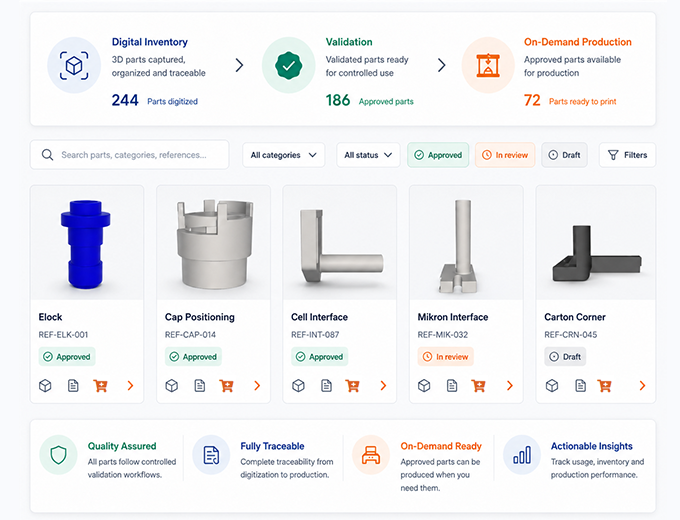
Task: View Cap Positioning 3D cube icon
Action: 172,386
